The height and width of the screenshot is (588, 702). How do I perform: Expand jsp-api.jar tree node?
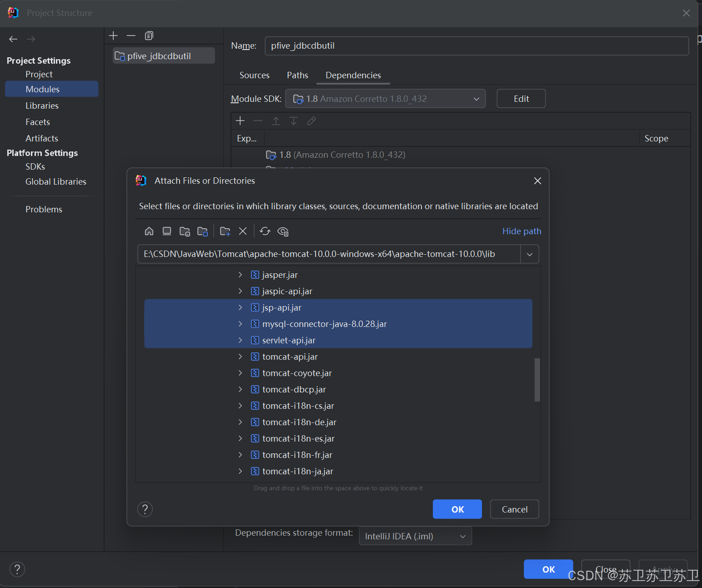[241, 307]
